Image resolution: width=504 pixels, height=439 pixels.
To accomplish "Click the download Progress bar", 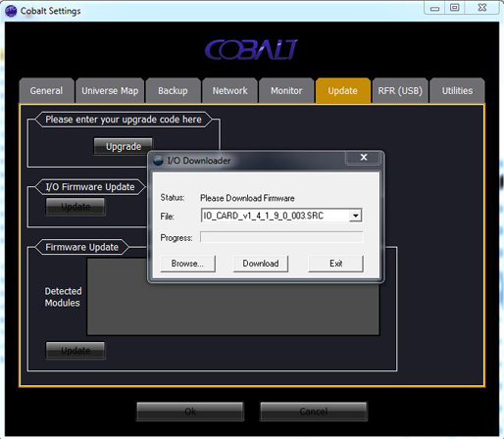I will (x=281, y=237).
